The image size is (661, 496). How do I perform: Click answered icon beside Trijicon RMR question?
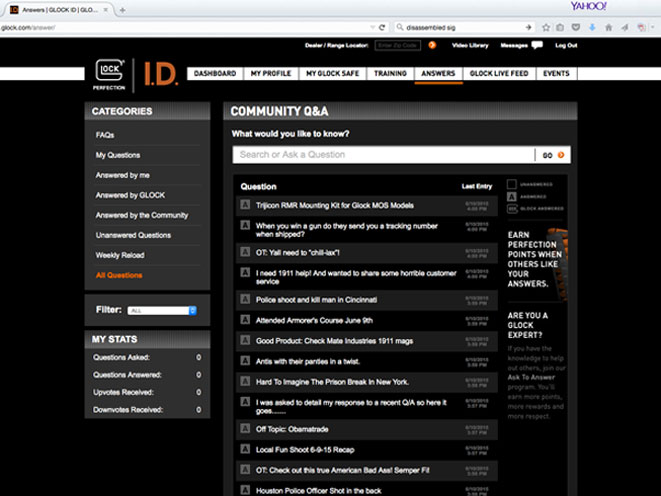pos(245,205)
